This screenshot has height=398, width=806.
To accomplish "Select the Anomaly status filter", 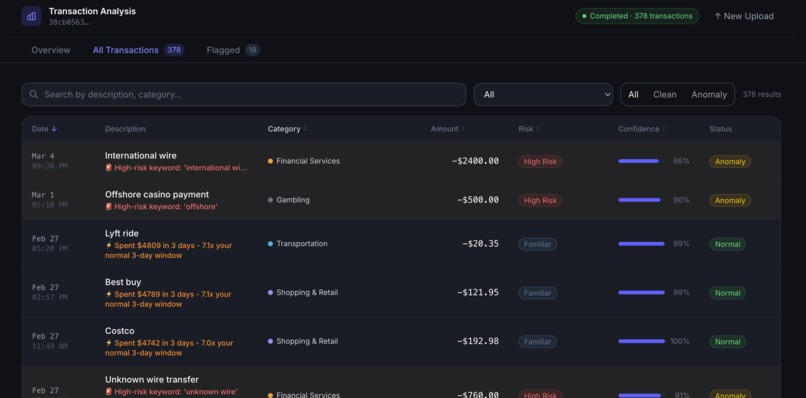I will [x=709, y=95].
